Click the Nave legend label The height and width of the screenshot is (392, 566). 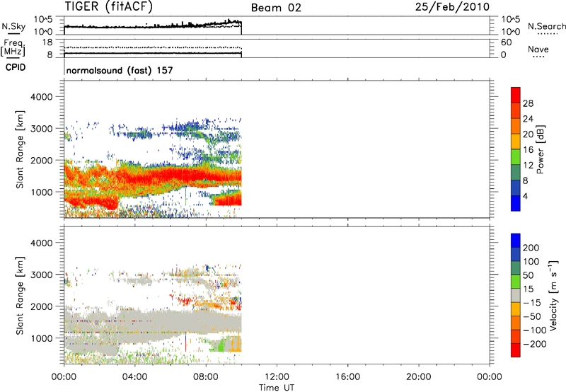tap(538, 49)
